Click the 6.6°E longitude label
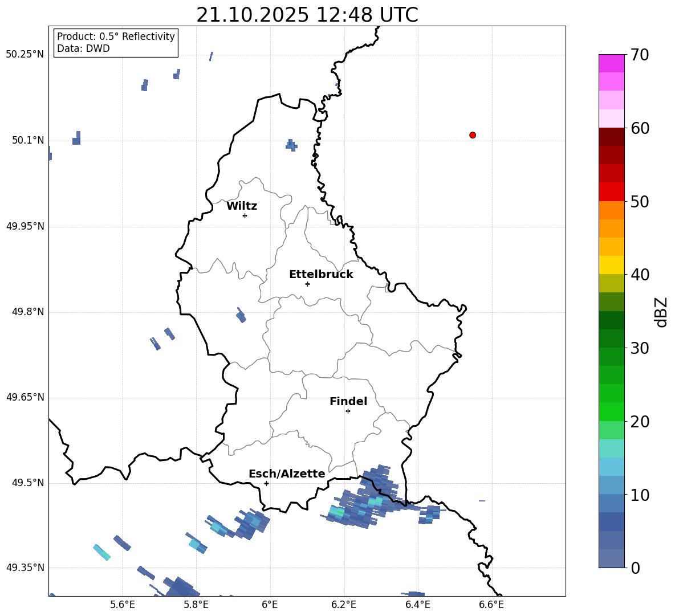This screenshot has width=675, height=616. [491, 605]
